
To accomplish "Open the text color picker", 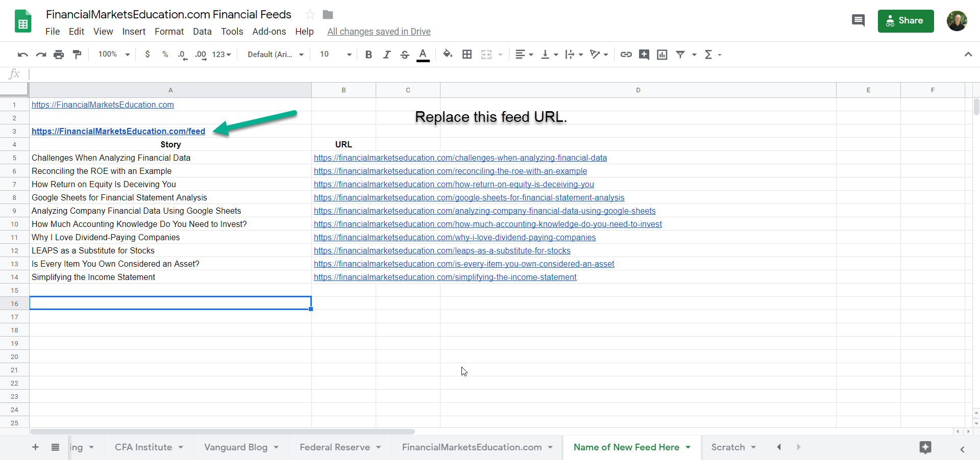I will (423, 55).
